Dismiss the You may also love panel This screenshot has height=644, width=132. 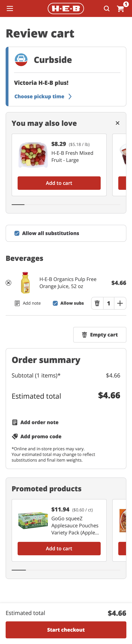click(118, 123)
